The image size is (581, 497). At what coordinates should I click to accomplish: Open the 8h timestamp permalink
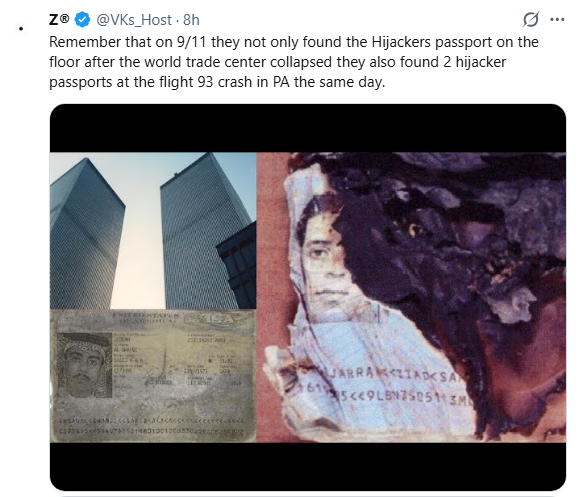click(191, 20)
